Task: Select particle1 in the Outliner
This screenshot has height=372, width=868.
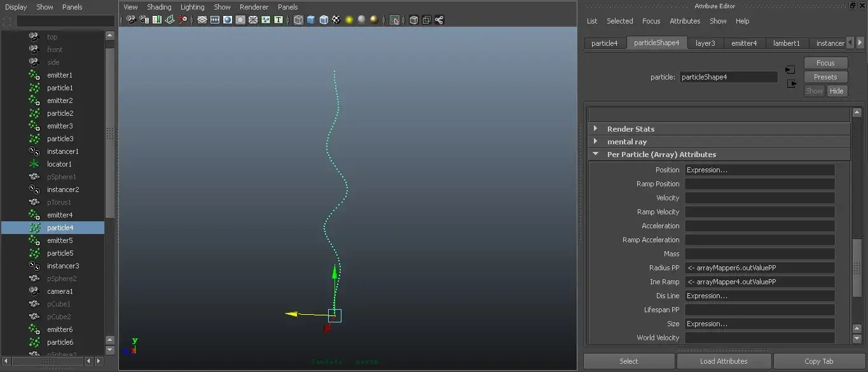Action: pos(60,88)
